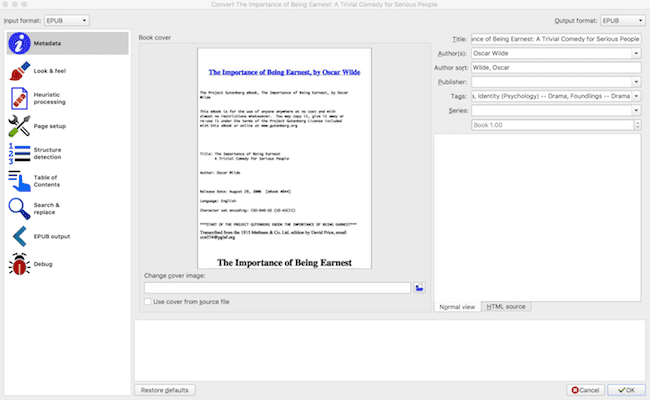The width and height of the screenshot is (650, 400).
Task: Click the Author(s) text field
Action: click(x=551, y=53)
